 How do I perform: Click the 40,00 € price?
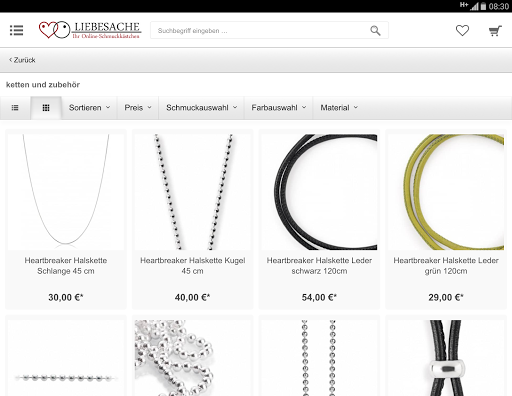point(192,297)
